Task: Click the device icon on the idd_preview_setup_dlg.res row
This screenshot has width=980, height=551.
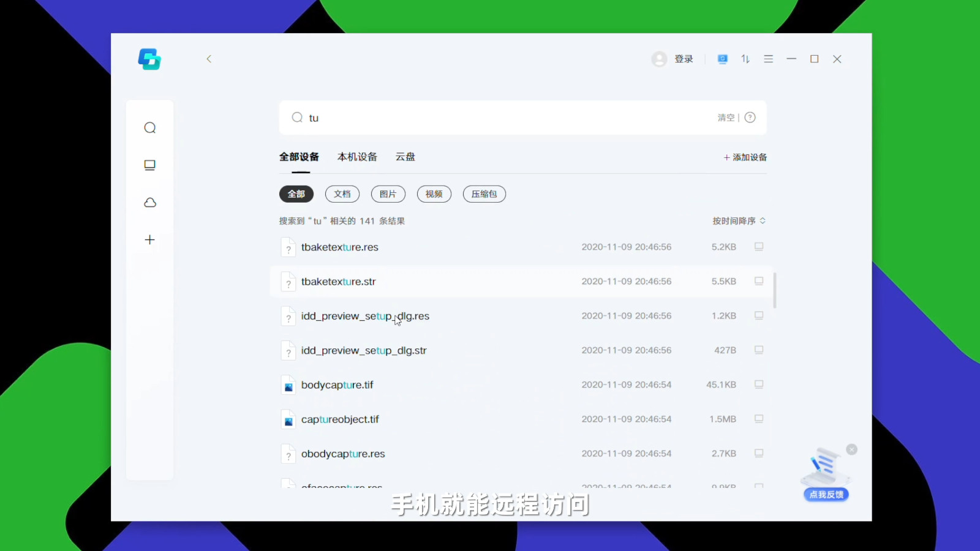Action: tap(759, 315)
